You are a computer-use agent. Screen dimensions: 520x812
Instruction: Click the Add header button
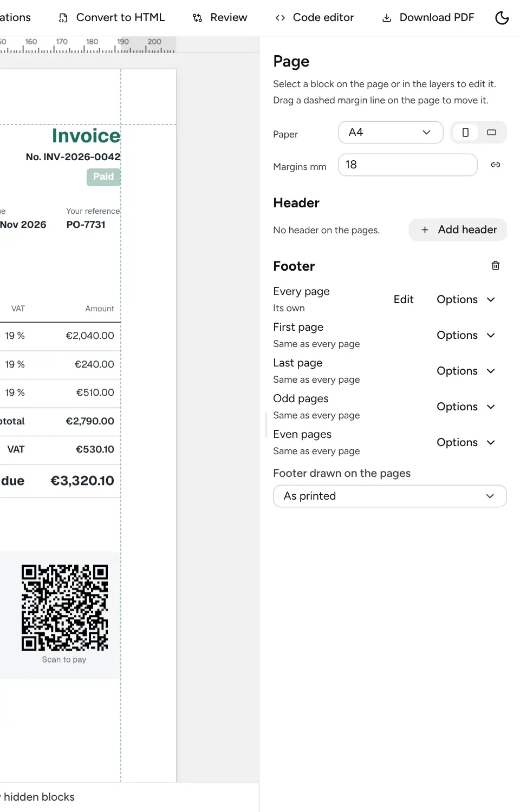[458, 230]
